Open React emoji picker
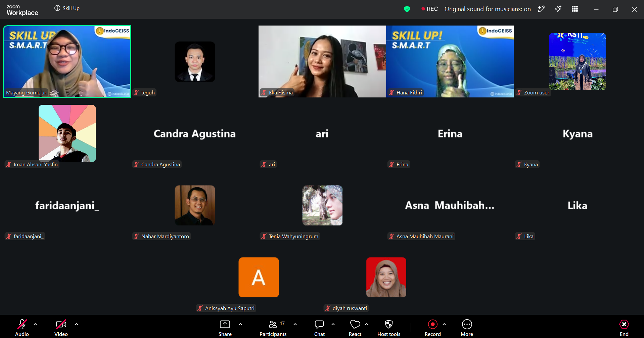 coord(355,328)
